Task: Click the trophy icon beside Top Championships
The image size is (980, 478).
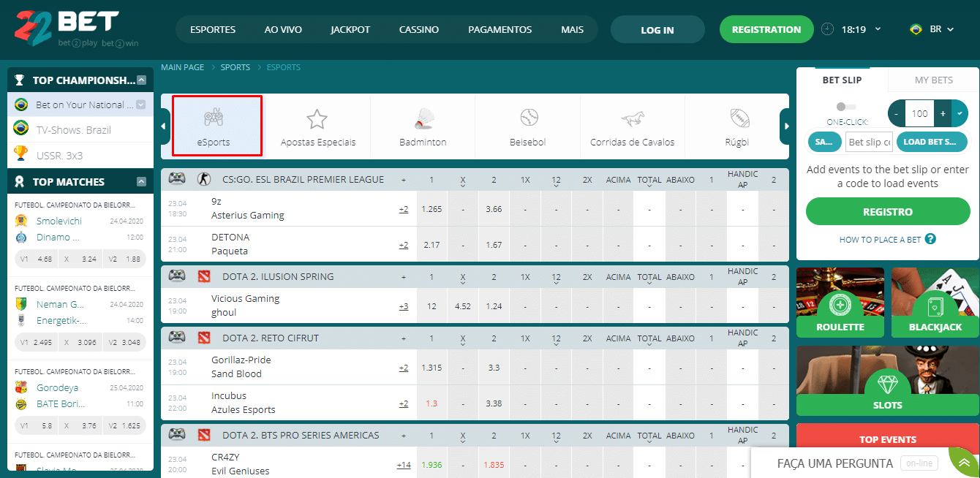Action: click(x=20, y=80)
